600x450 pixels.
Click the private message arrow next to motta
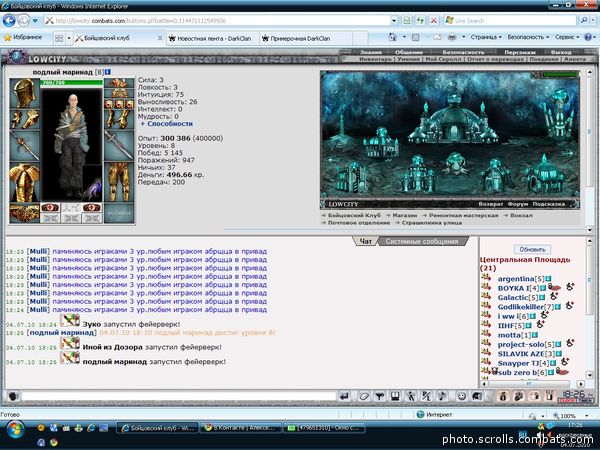point(486,334)
